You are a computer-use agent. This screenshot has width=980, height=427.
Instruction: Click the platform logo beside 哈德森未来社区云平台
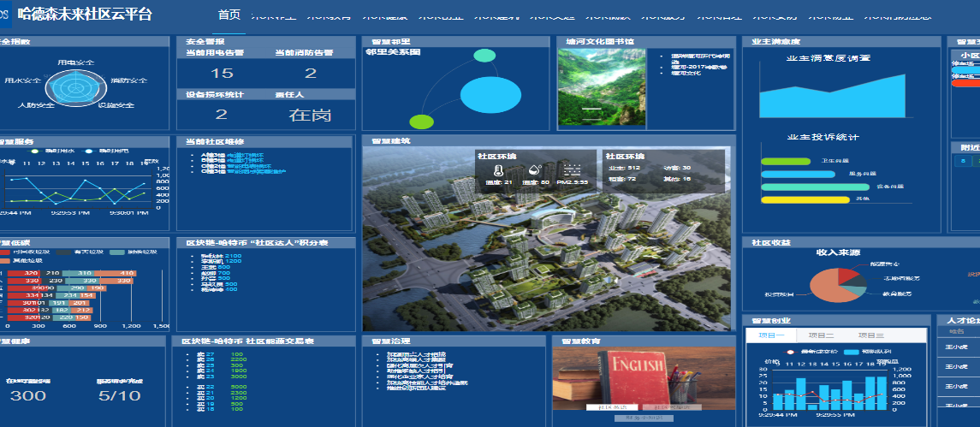(6, 15)
